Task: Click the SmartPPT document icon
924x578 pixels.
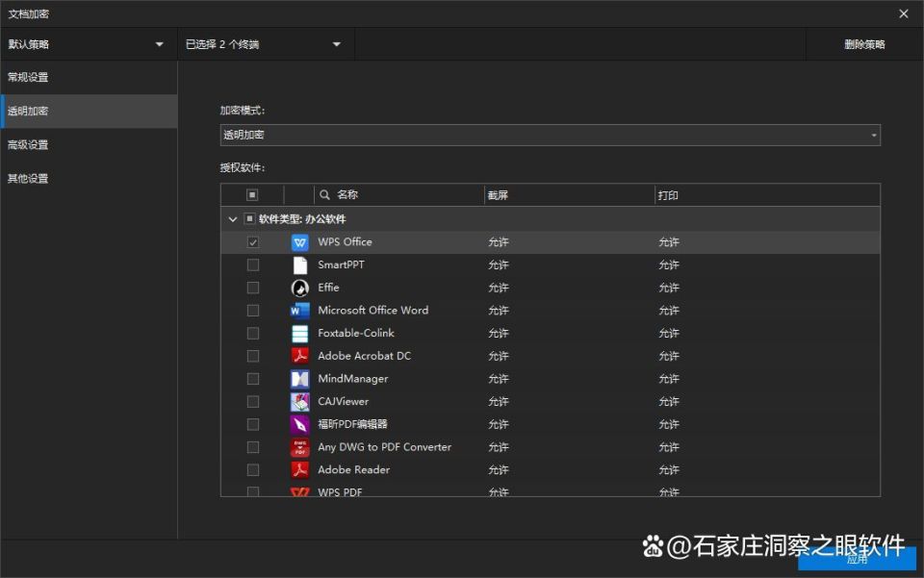Action: pyautogui.click(x=300, y=265)
